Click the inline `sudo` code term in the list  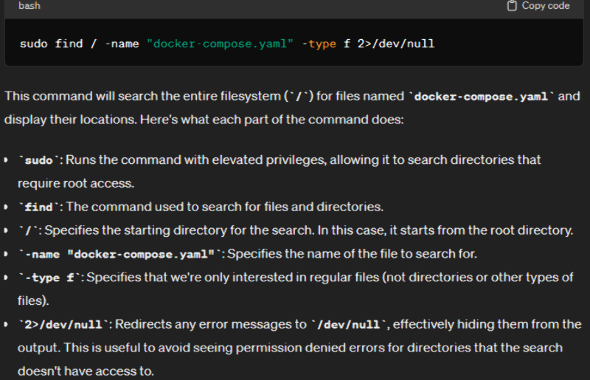(39, 160)
